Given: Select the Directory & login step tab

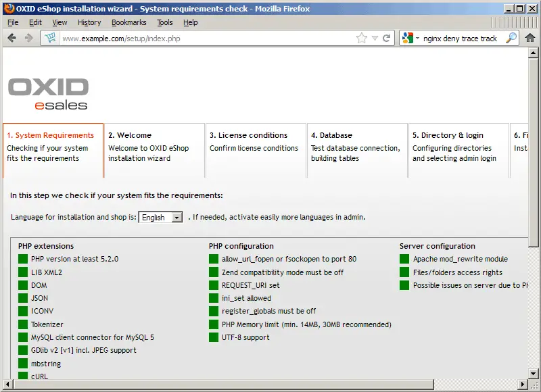Looking at the screenshot, I should click(x=459, y=150).
